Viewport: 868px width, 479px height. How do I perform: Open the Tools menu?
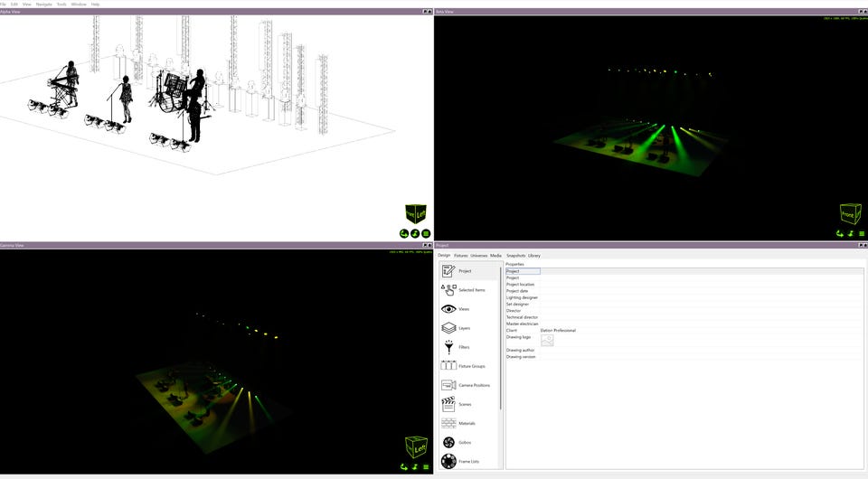coord(61,4)
